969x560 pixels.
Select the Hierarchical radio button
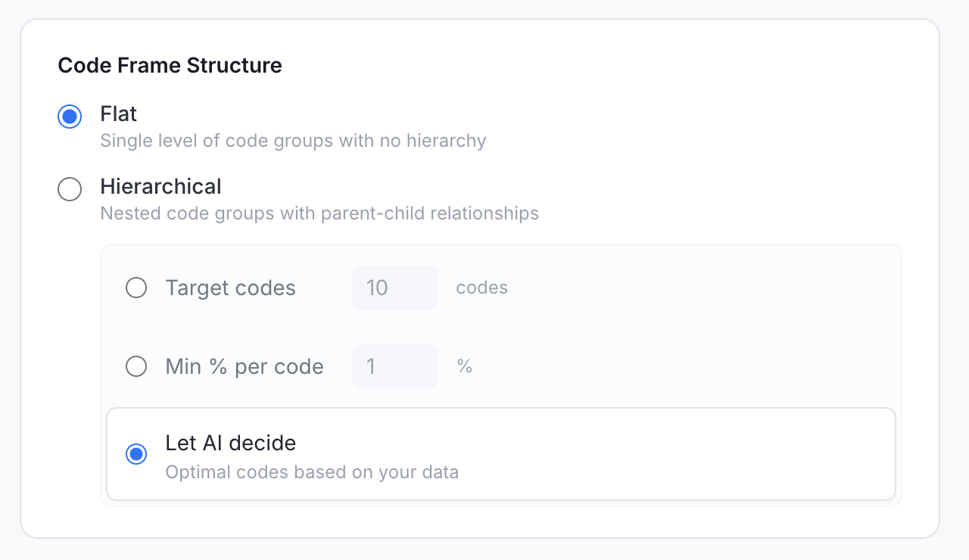70,189
